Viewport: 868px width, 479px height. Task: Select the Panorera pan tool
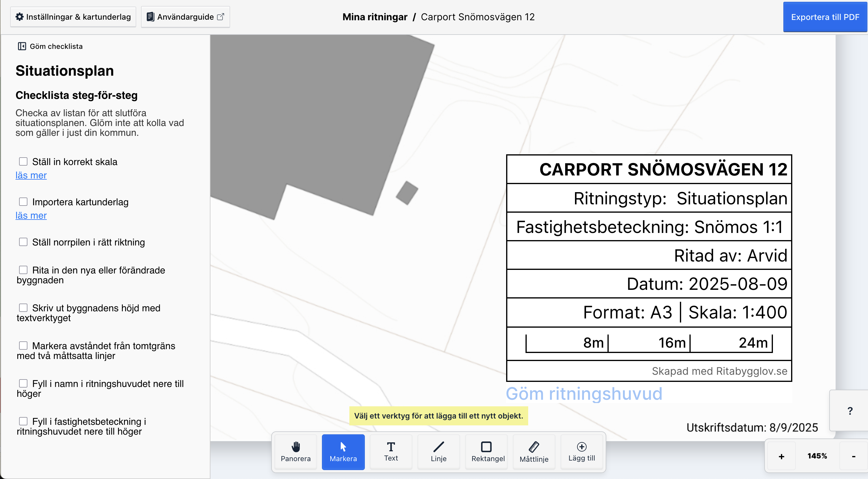[x=295, y=452]
